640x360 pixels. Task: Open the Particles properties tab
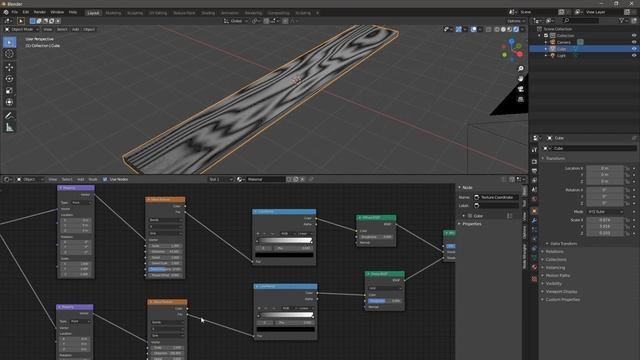pyautogui.click(x=534, y=230)
